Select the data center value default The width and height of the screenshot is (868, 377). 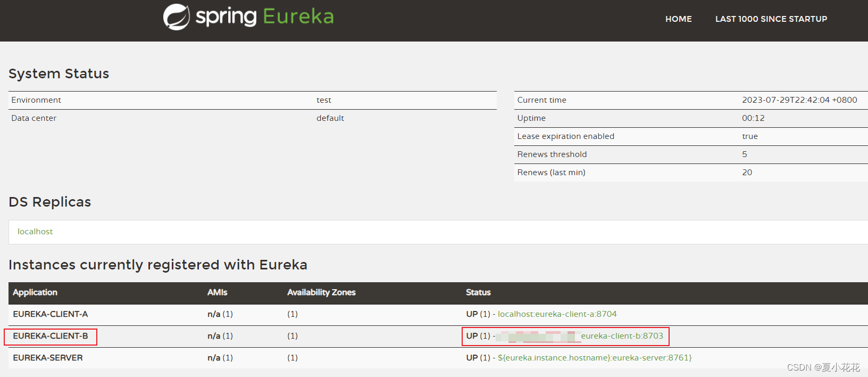tap(330, 118)
